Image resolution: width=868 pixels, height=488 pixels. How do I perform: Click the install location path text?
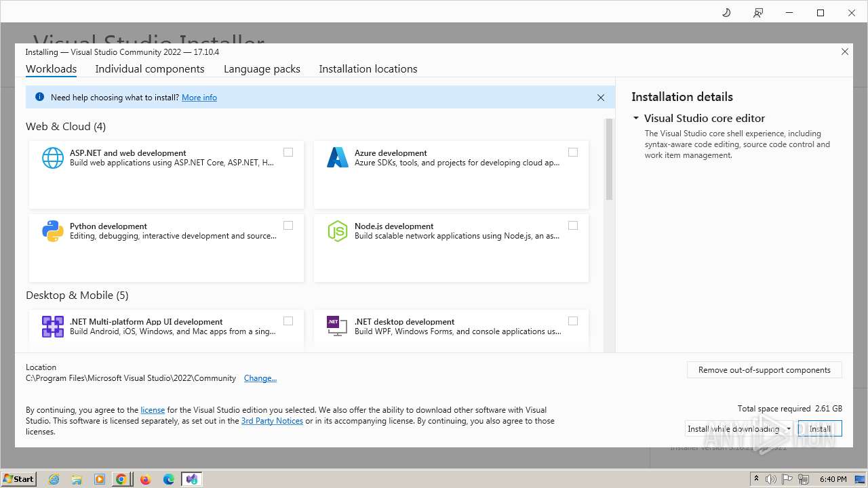pos(131,378)
